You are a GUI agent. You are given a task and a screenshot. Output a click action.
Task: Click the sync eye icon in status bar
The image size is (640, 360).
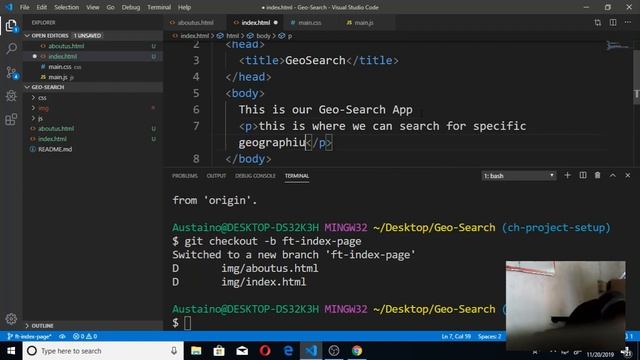pos(62,336)
